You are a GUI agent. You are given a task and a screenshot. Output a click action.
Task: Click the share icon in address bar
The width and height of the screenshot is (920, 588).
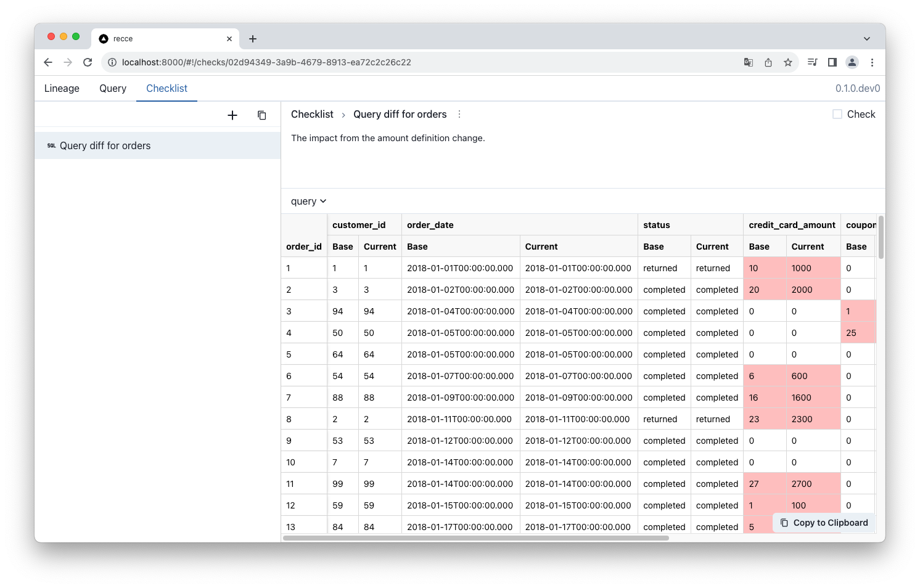pos(768,62)
